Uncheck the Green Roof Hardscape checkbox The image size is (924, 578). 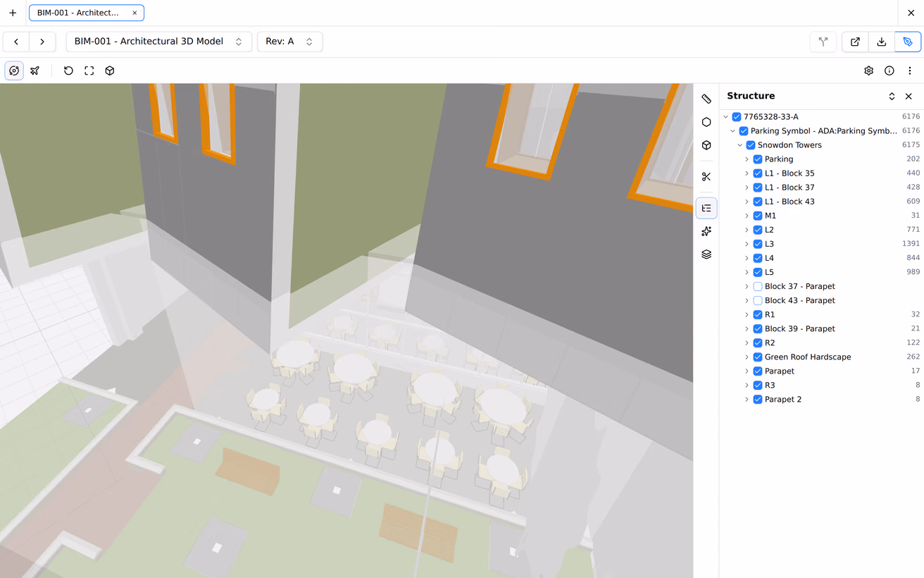tap(758, 357)
